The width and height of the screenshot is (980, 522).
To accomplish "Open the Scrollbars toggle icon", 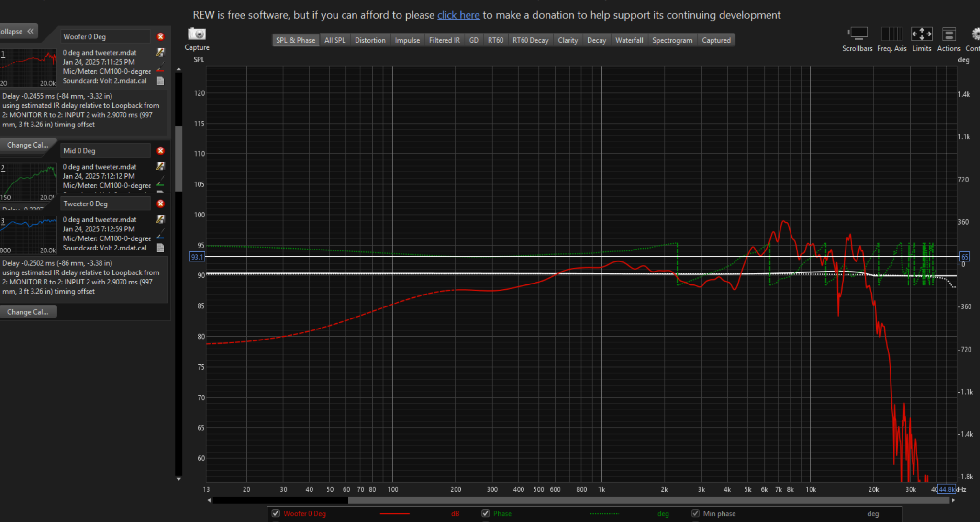I will point(857,34).
